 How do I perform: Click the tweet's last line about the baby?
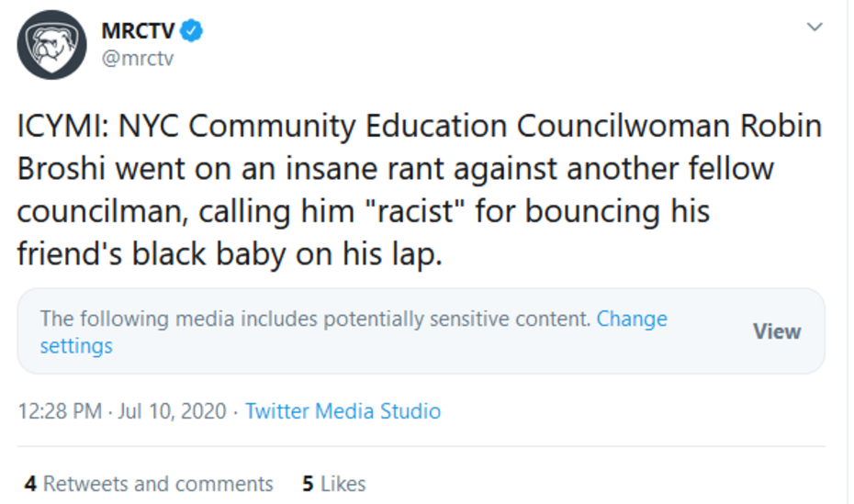click(230, 254)
